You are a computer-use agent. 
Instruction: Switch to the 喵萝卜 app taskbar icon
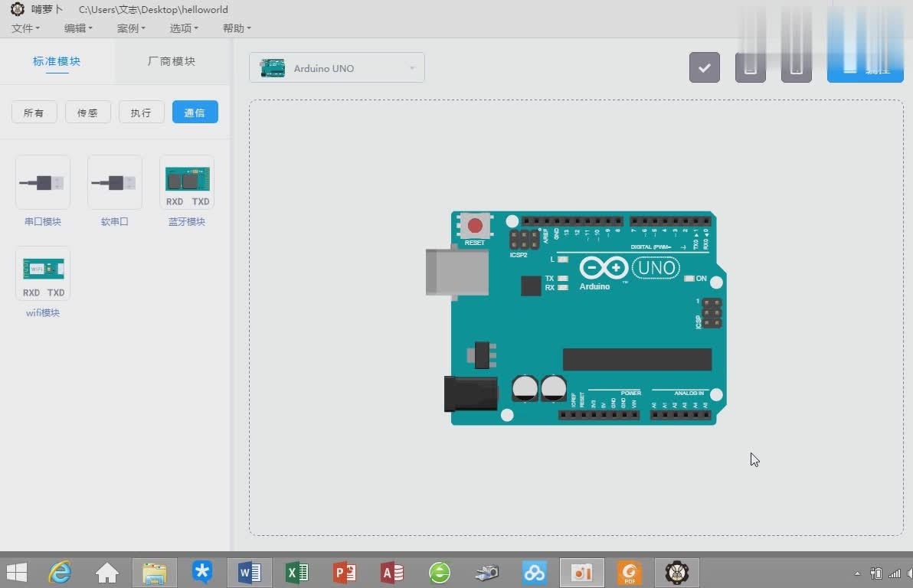[677, 573]
